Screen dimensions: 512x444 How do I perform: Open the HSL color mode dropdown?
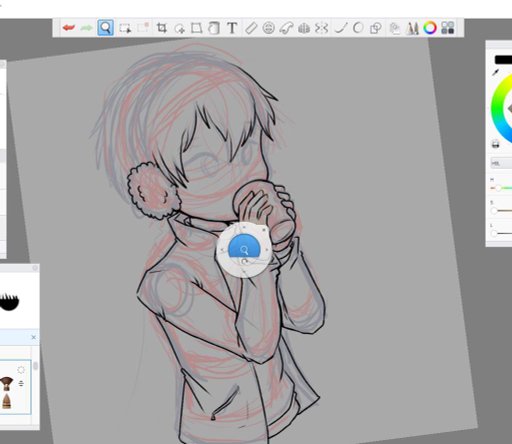pyautogui.click(x=501, y=163)
